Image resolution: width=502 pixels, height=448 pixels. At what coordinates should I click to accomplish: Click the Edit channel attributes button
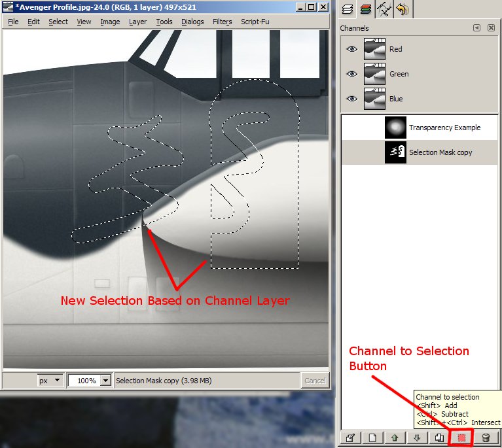click(x=351, y=438)
